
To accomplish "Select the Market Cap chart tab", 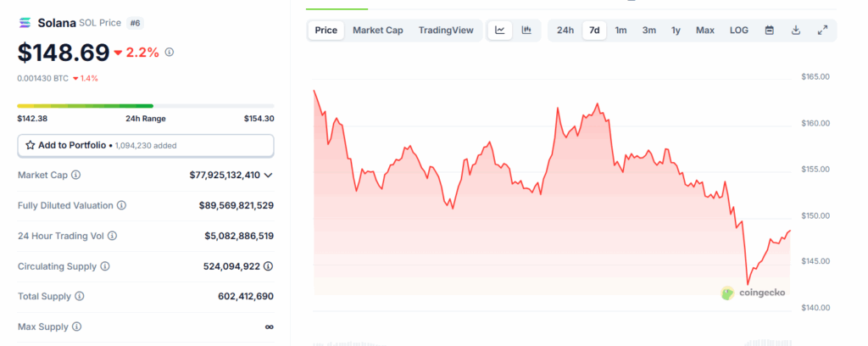I will pos(378,31).
